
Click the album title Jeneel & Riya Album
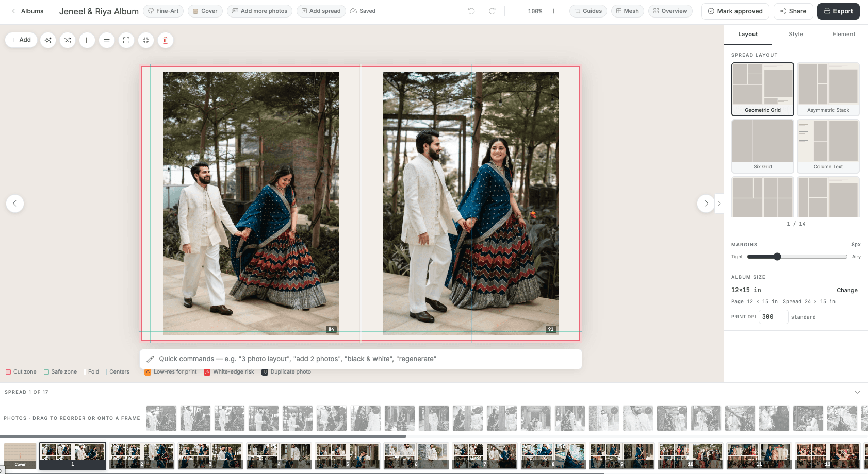(x=99, y=11)
